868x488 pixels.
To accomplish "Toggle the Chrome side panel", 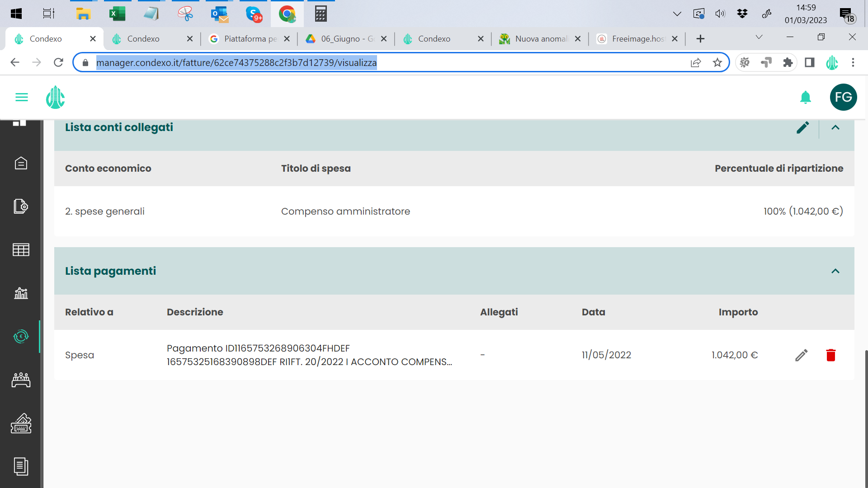I will pyautogui.click(x=810, y=62).
